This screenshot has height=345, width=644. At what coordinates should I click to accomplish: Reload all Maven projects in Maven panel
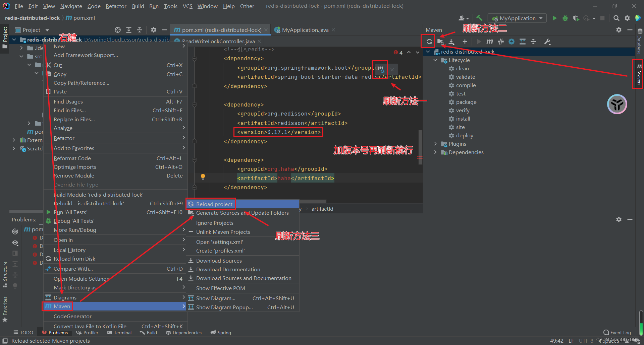pos(429,42)
